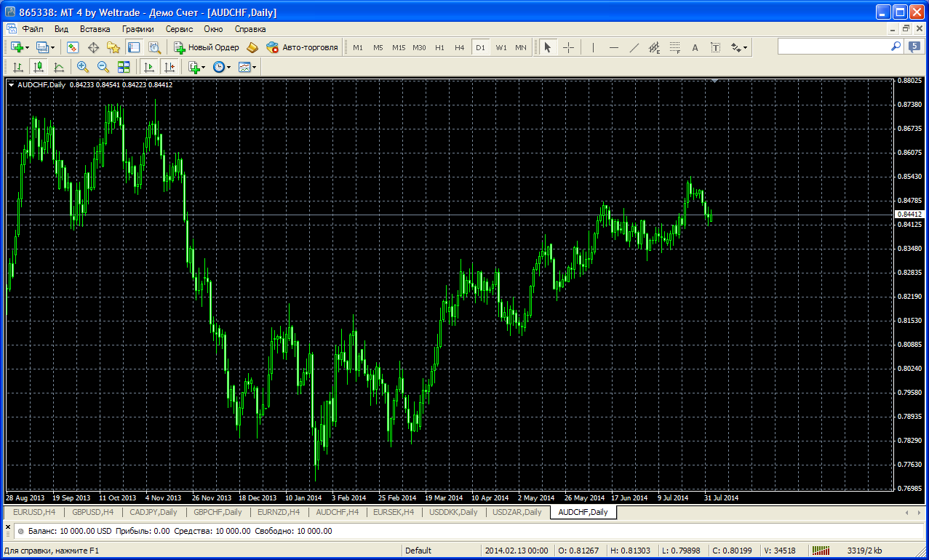
Task: Open the Графики menu
Action: click(x=138, y=29)
